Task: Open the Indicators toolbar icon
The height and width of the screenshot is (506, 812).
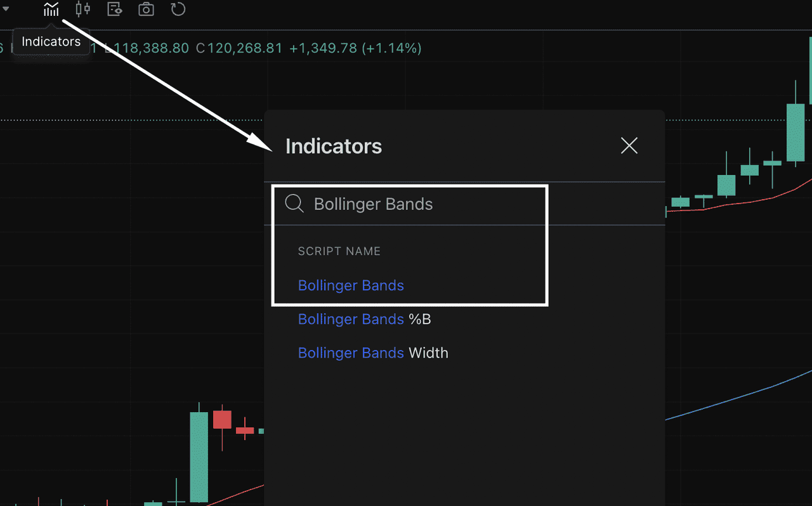Action: pyautogui.click(x=51, y=10)
